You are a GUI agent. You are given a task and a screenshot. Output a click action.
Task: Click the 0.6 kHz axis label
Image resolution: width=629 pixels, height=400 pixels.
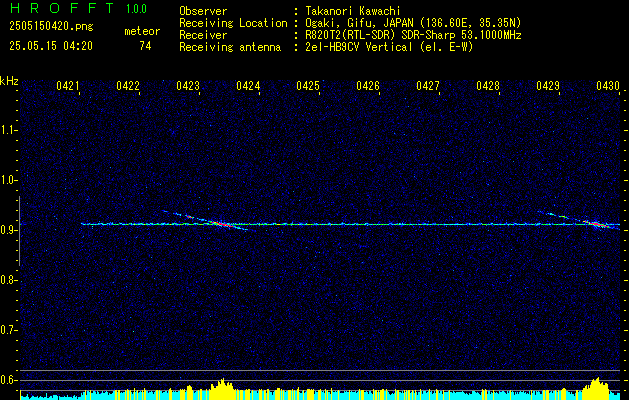click(7, 380)
